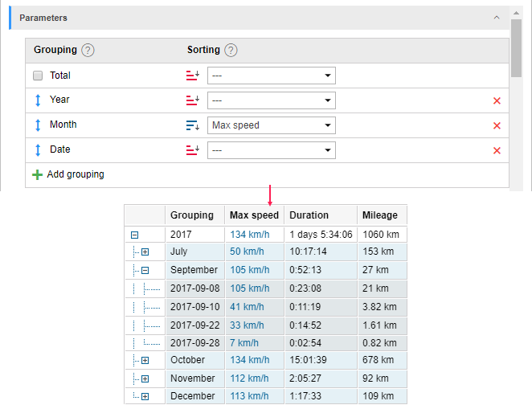Click the Sorting help question mark icon

pos(231,50)
